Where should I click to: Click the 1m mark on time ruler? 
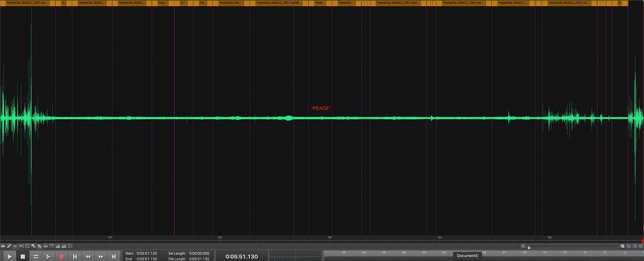[110, 237]
